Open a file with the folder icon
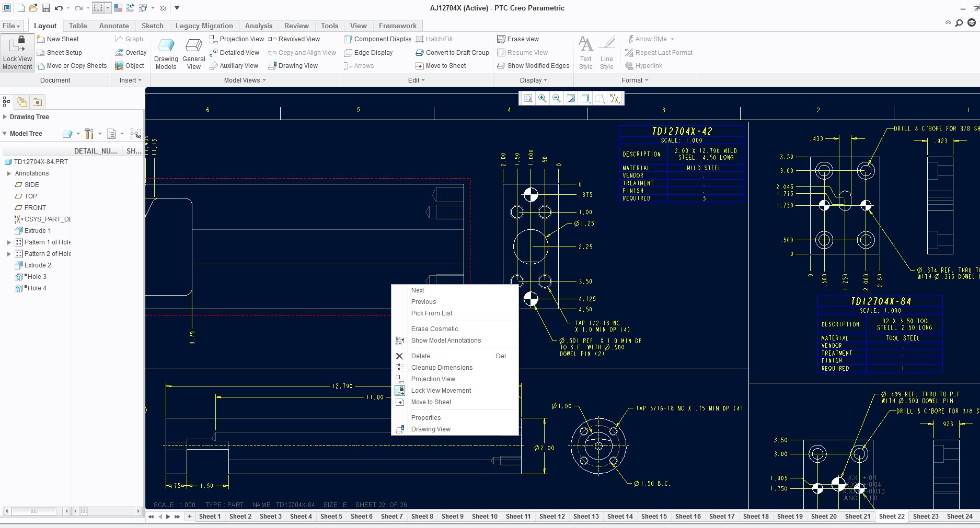 33,8
